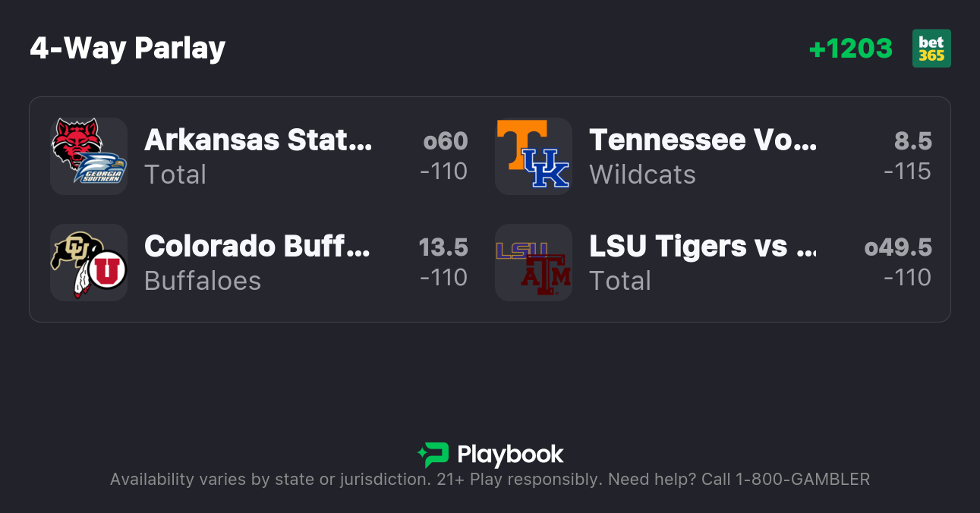This screenshot has width=980, height=513.
Task: Select the +1203 parlay odds
Action: (x=850, y=49)
